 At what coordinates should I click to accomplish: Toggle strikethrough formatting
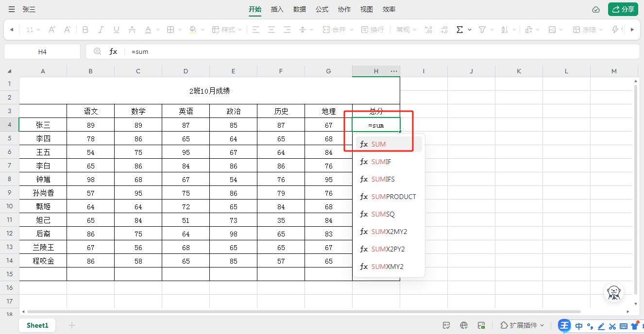tap(132, 30)
